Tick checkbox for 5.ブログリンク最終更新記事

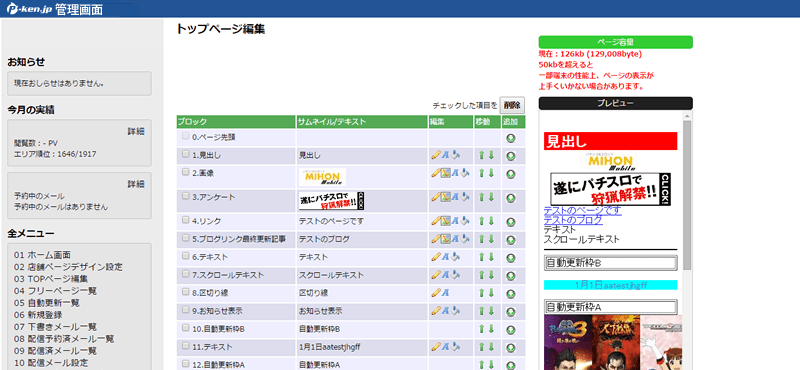(186, 237)
